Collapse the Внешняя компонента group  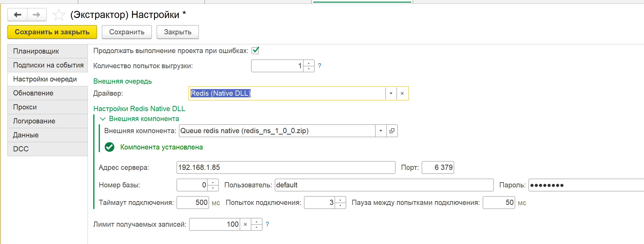[x=103, y=119]
